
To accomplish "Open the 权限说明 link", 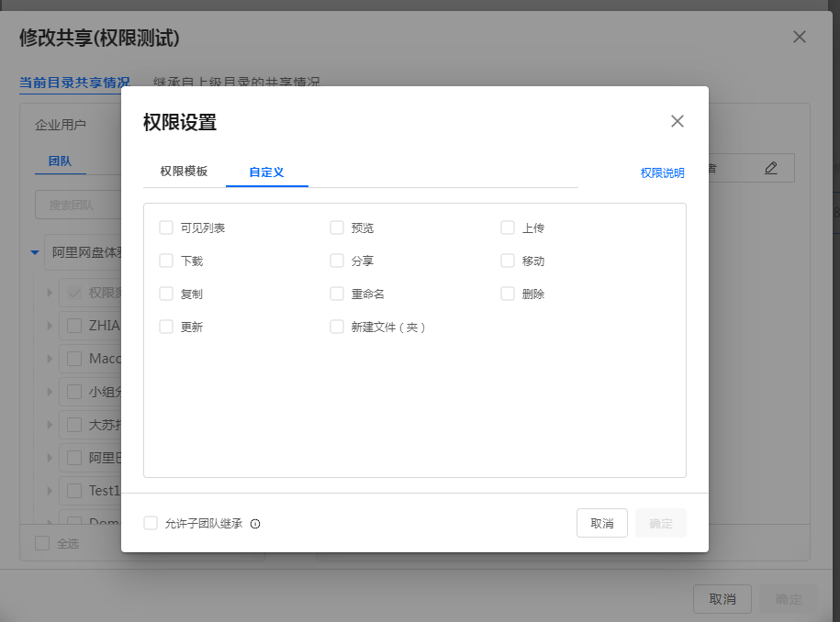I will [662, 172].
